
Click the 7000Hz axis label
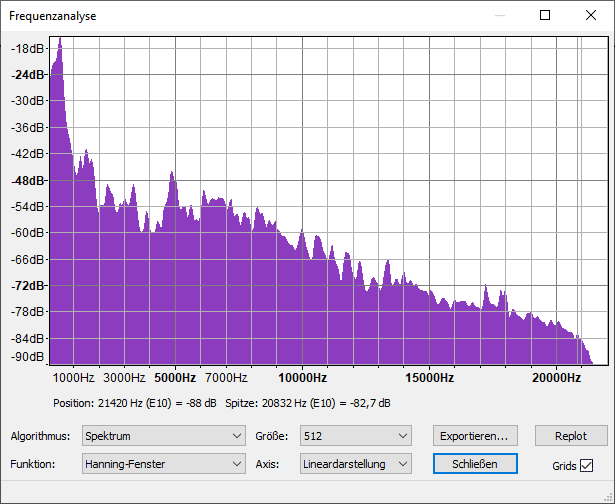pos(226,378)
